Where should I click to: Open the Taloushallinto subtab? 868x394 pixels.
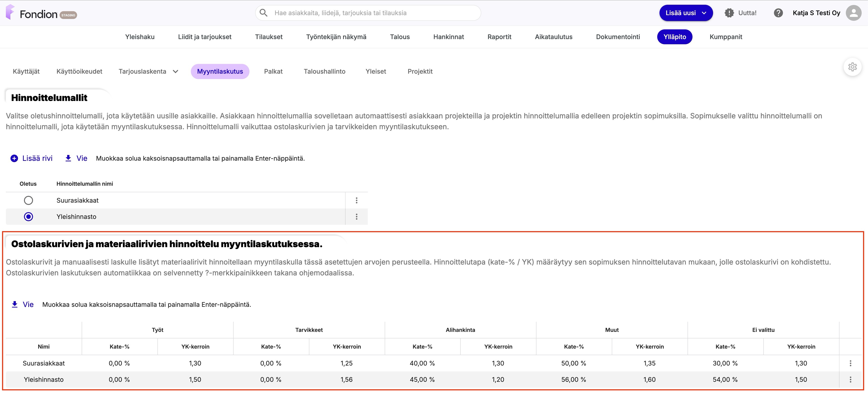(x=325, y=71)
